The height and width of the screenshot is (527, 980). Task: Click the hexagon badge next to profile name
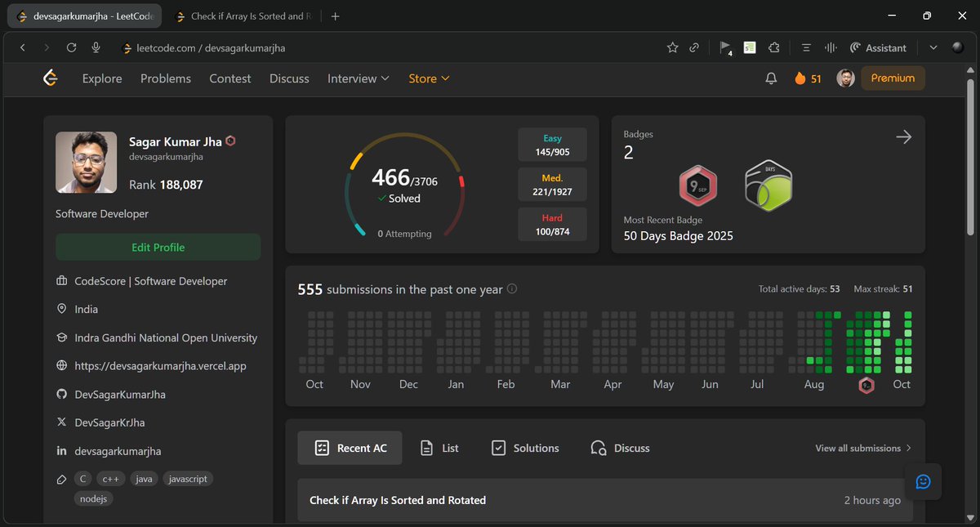(231, 141)
